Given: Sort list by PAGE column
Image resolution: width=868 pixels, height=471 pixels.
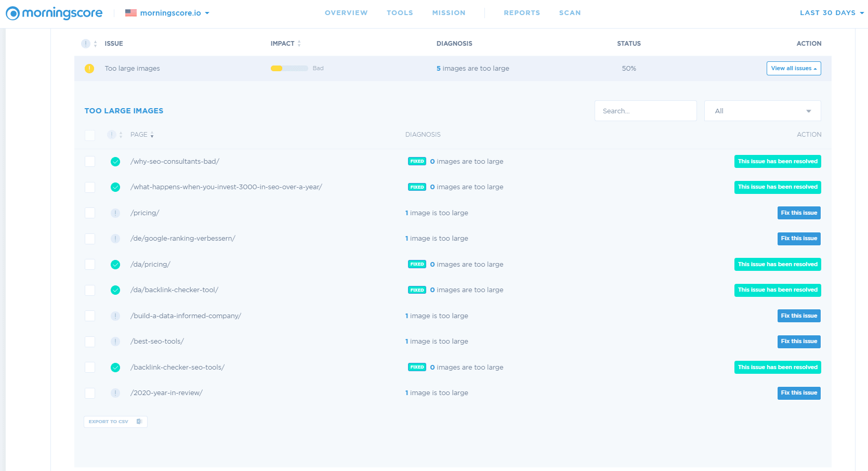Looking at the screenshot, I should [x=142, y=135].
